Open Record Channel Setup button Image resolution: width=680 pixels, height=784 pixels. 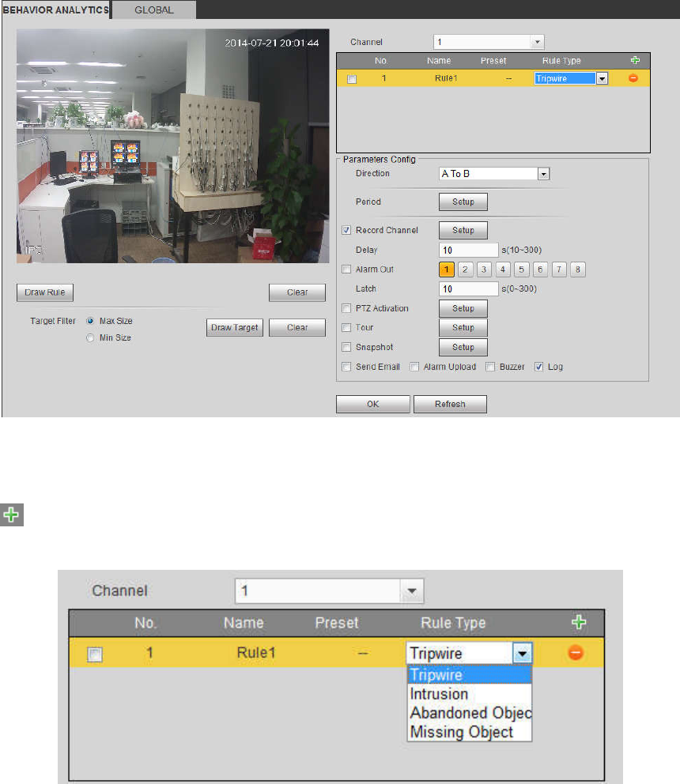(463, 231)
